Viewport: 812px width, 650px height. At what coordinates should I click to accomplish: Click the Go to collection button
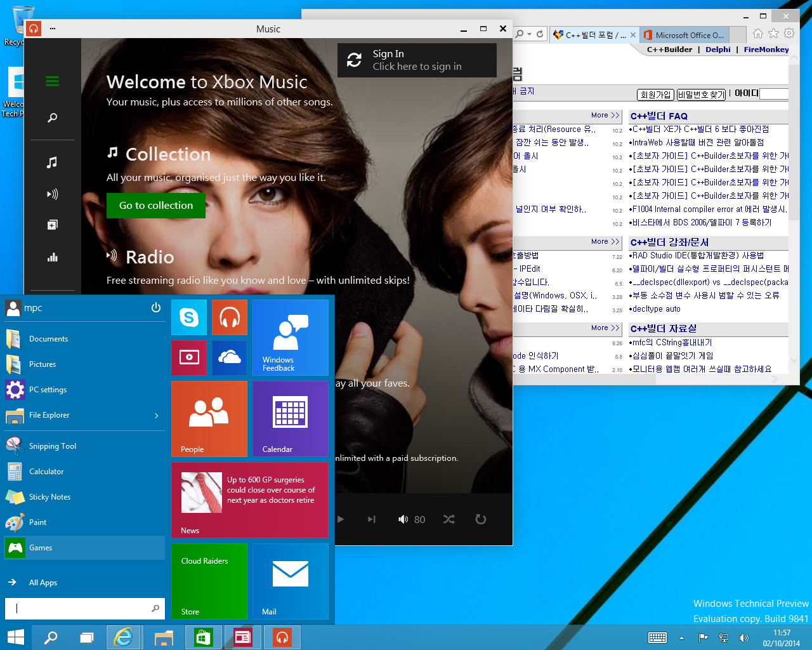point(156,206)
